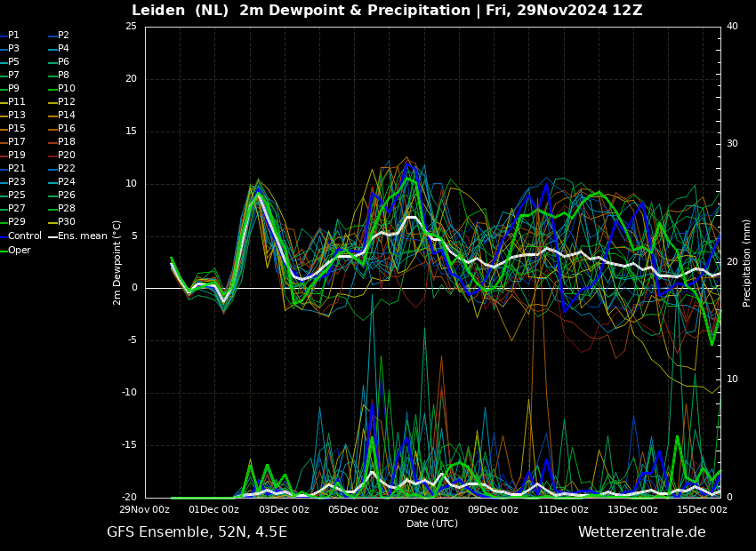Select the P10 legend entry
756x551 pixels.
(66, 89)
